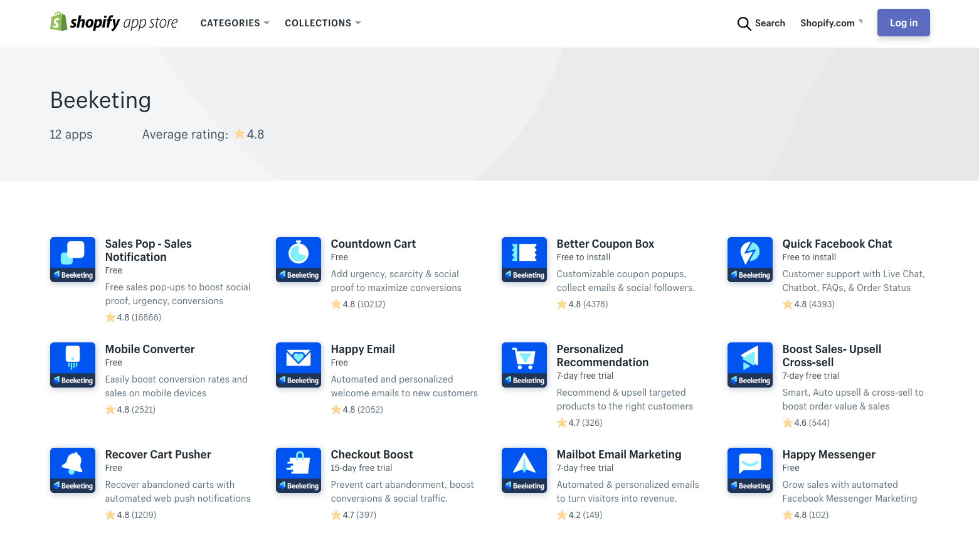Click the Happy Messenger rating 4.8 (102)
The image size is (979, 560).
coord(806,515)
